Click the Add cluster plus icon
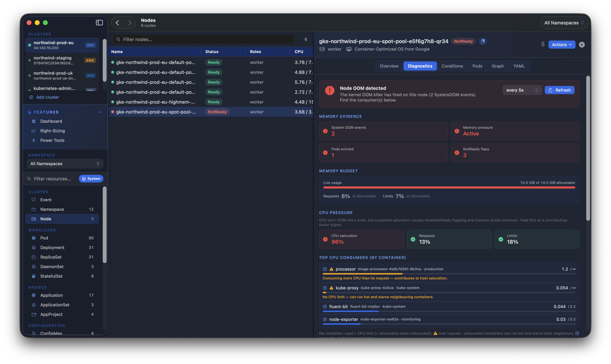This screenshot has width=611, height=364. (31, 97)
